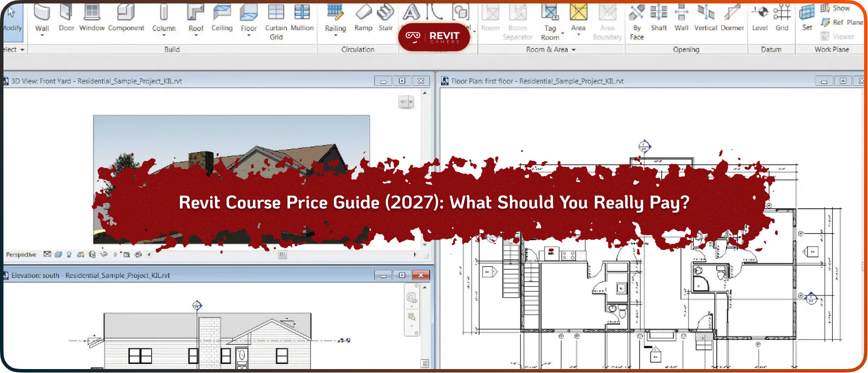Open the rendering dialog in view control bar
868x373 pixels.
click(92, 254)
